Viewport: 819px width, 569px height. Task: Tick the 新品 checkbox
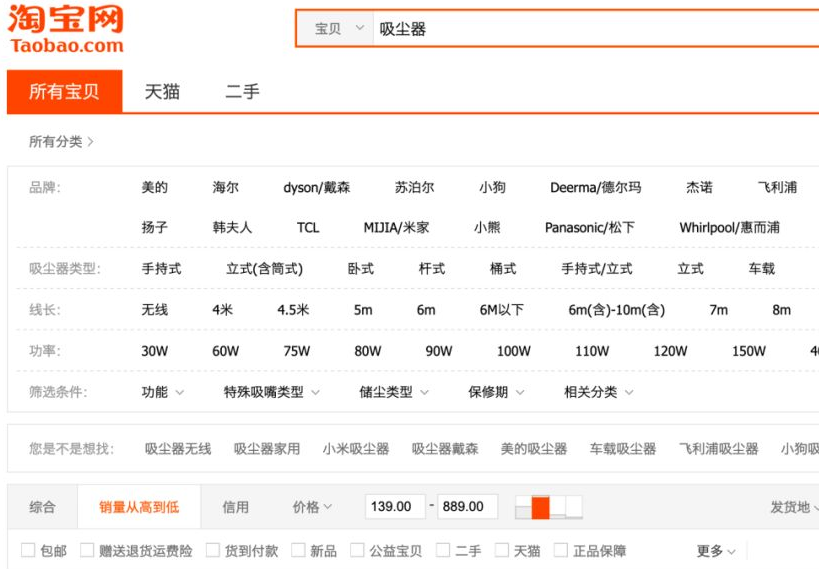click(298, 550)
